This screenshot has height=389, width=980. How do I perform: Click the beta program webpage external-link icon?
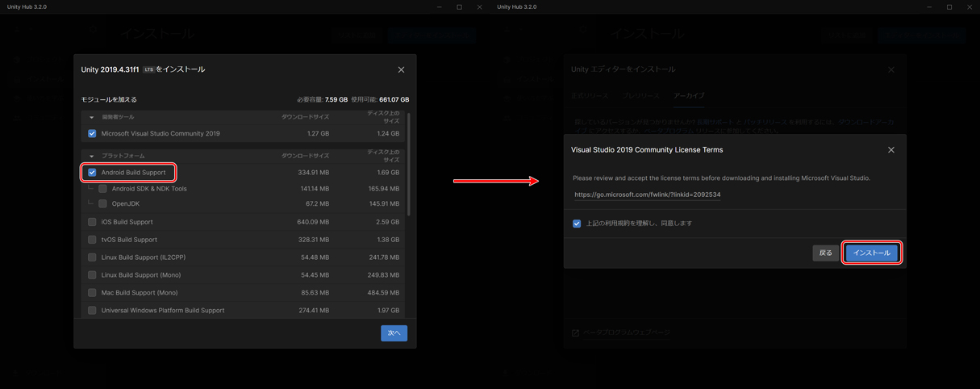pyautogui.click(x=575, y=333)
